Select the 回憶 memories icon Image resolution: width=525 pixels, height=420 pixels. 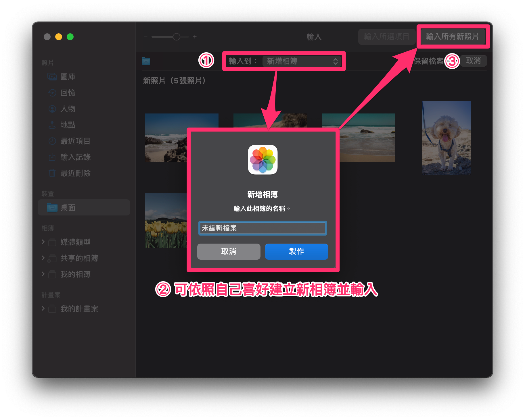52,93
